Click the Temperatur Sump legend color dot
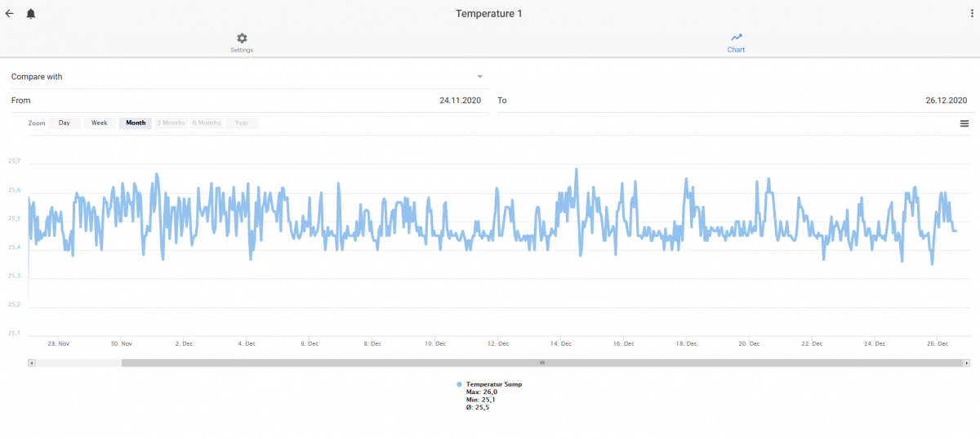980x439 pixels. [460, 384]
